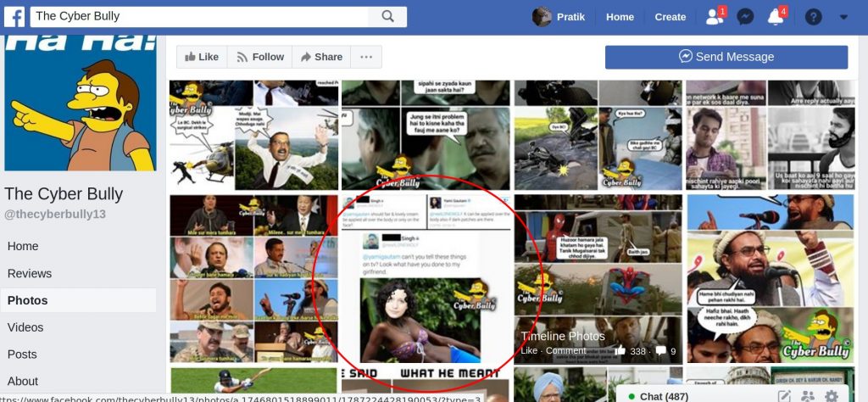Image resolution: width=868 pixels, height=402 pixels.
Task: Open the man speaking at microphones meme
Action: pos(771,278)
